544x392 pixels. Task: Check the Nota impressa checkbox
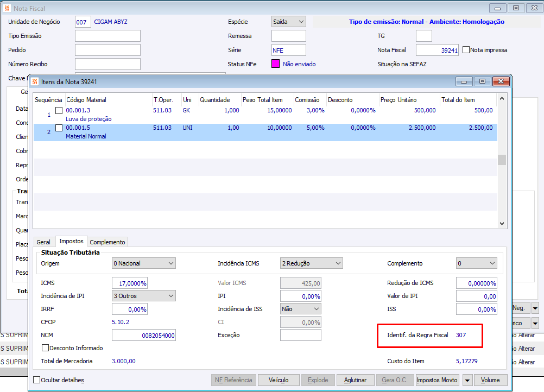coord(466,50)
